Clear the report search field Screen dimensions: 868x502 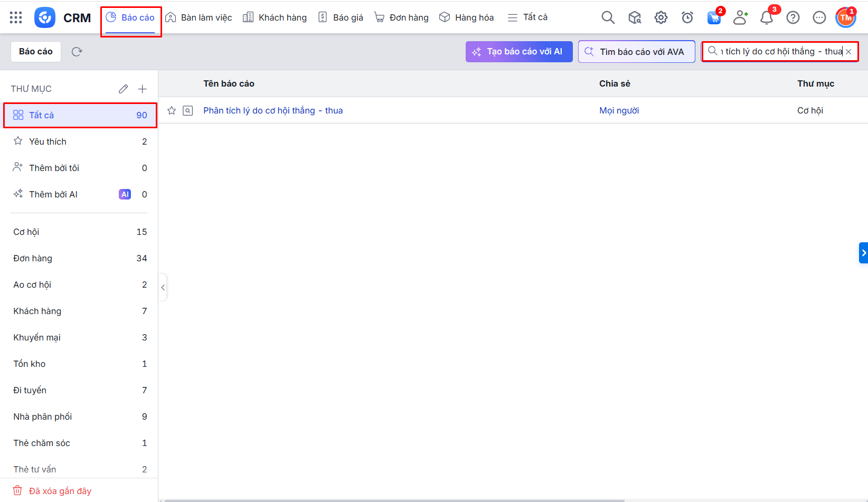pos(848,52)
